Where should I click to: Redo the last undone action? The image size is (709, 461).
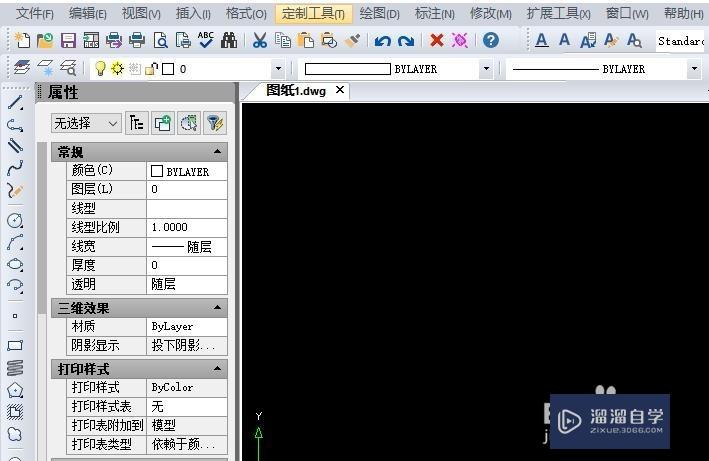tap(406, 41)
